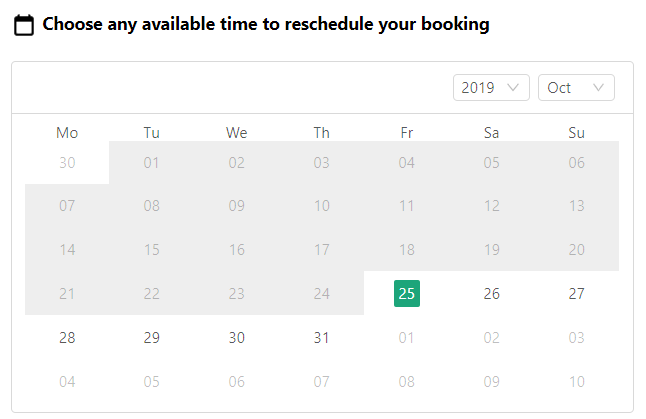Expand the year selector chevron arrow
The height and width of the screenshot is (419, 646).
(515, 88)
